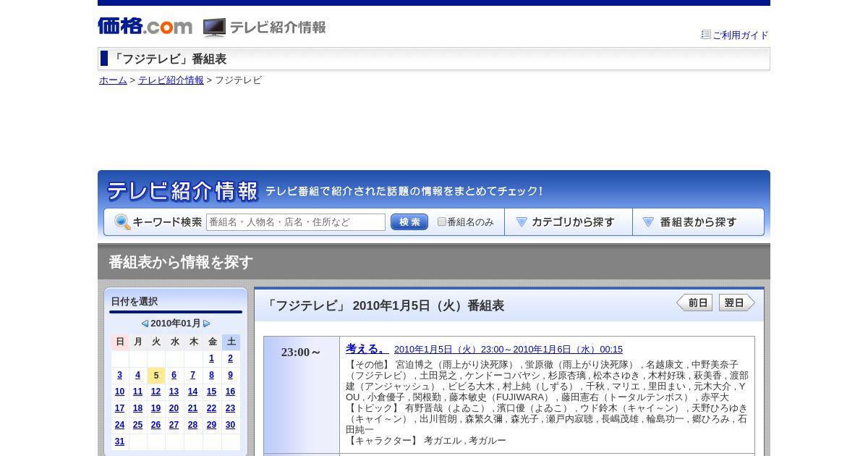Click 前日 previous day button
868x456 pixels.
(694, 303)
